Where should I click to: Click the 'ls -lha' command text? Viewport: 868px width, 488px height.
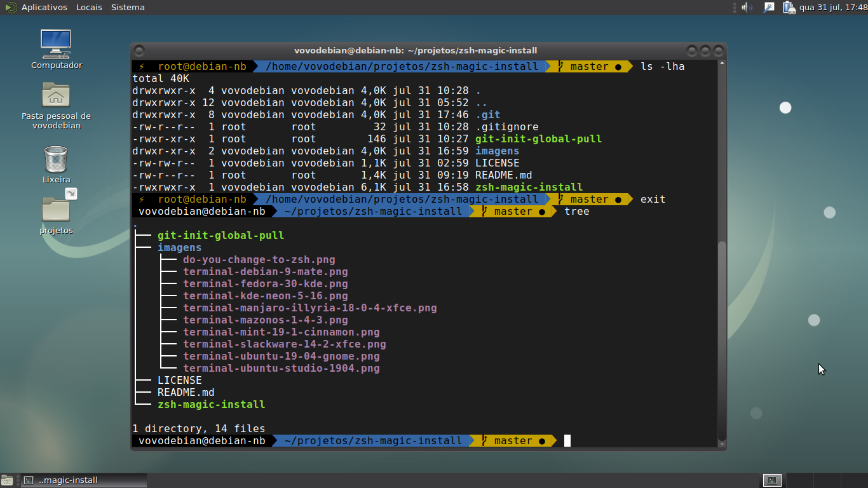663,66
